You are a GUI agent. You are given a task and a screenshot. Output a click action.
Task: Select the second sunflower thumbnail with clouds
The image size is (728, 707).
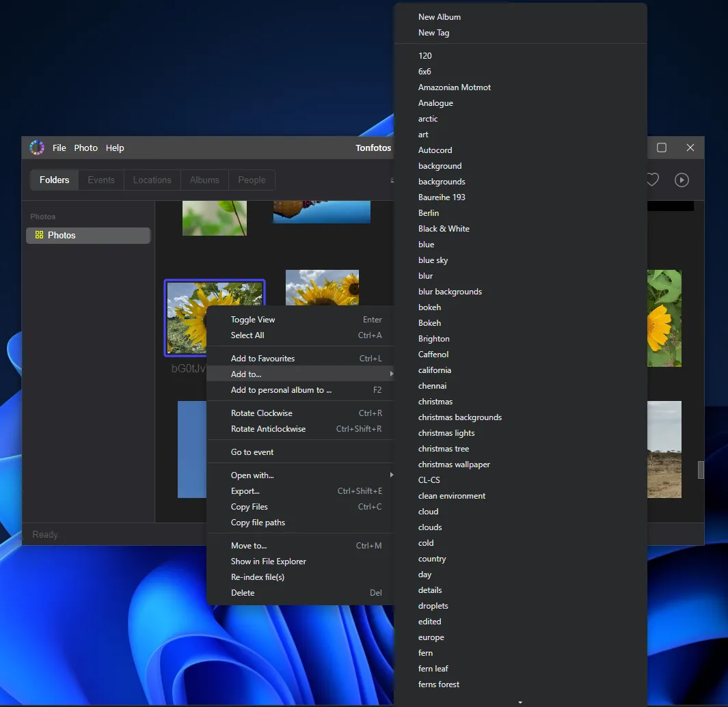pos(322,288)
